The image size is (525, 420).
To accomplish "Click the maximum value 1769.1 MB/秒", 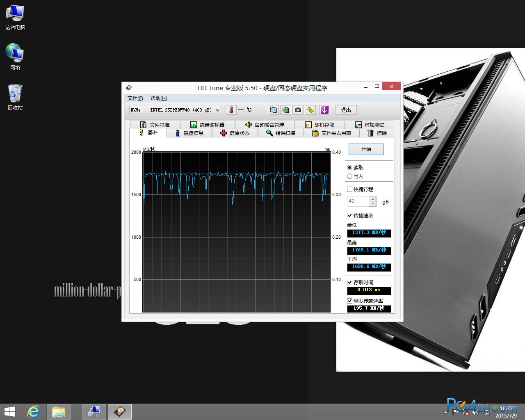I will point(369,251).
